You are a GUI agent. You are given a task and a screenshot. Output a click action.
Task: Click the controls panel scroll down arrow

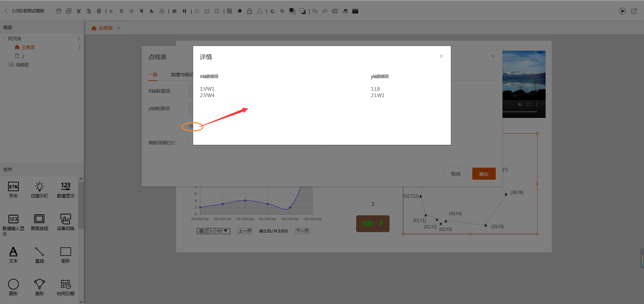pyautogui.click(x=81, y=302)
